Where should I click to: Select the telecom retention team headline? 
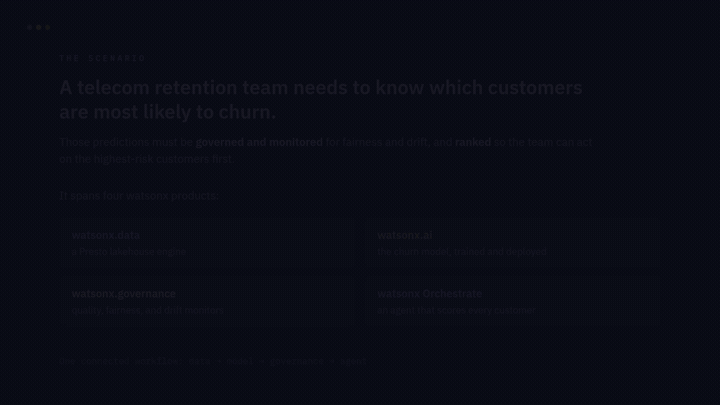(321, 100)
